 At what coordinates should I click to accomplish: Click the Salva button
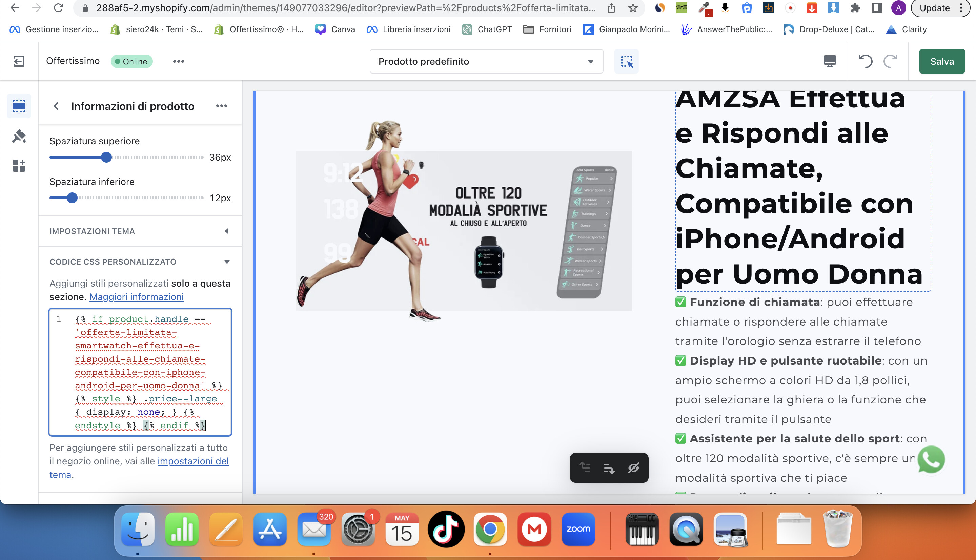941,61
